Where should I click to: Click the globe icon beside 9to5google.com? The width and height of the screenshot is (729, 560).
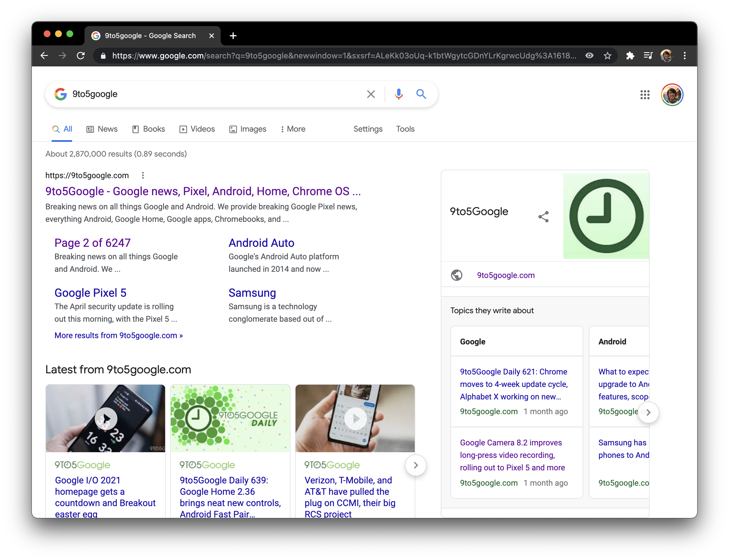tap(457, 275)
